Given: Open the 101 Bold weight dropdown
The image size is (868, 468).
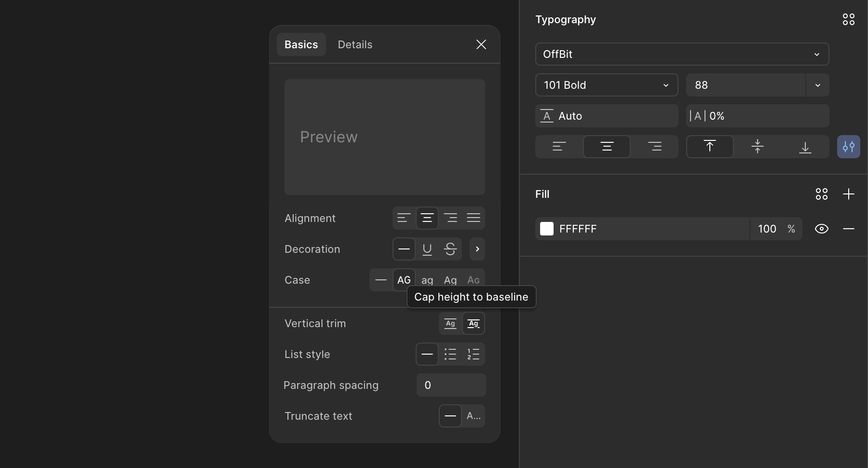Looking at the screenshot, I should point(607,85).
